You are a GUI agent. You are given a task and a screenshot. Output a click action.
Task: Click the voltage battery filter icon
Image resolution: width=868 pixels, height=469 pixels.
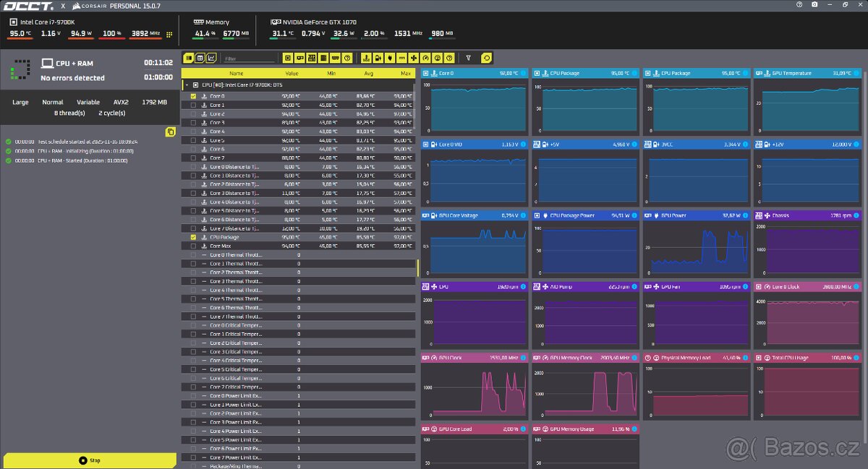click(378, 58)
